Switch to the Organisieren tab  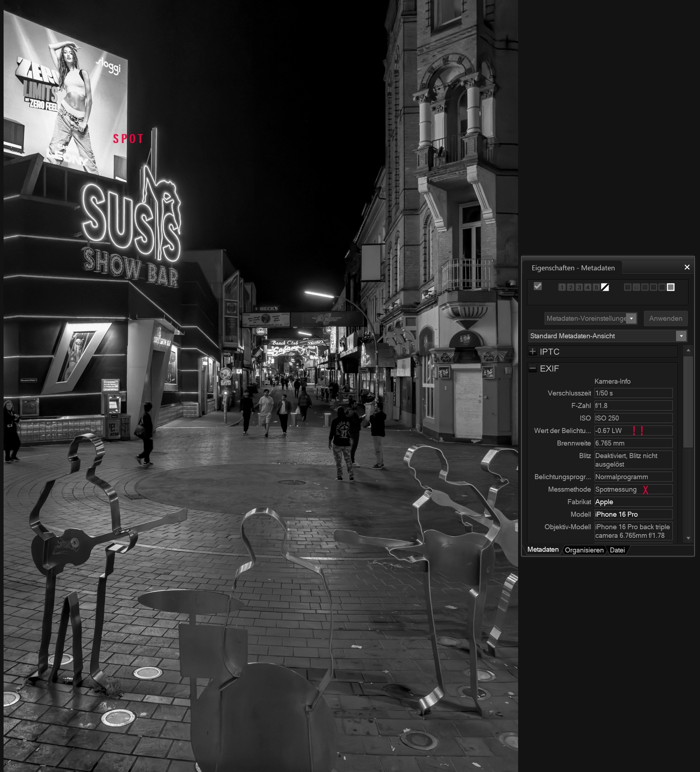(x=584, y=550)
